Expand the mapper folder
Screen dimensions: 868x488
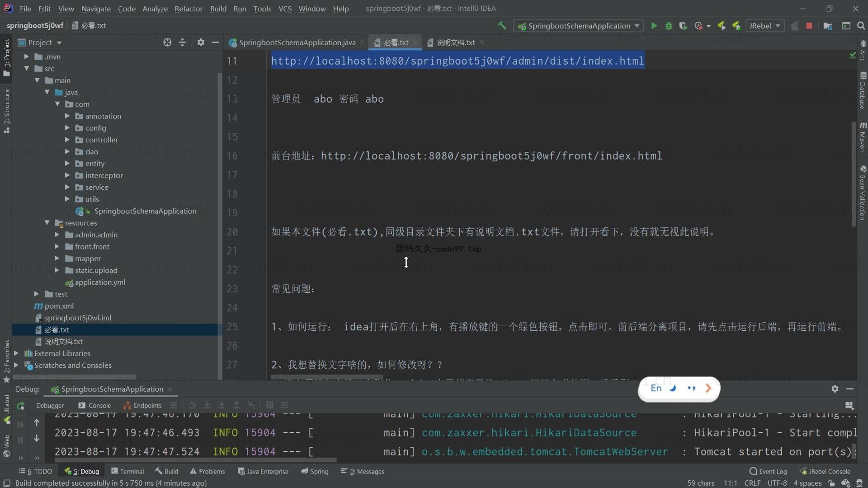pyautogui.click(x=57, y=258)
